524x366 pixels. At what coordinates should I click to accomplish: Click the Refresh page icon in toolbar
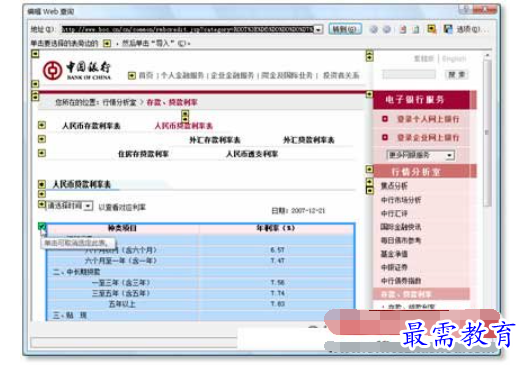coord(416,29)
